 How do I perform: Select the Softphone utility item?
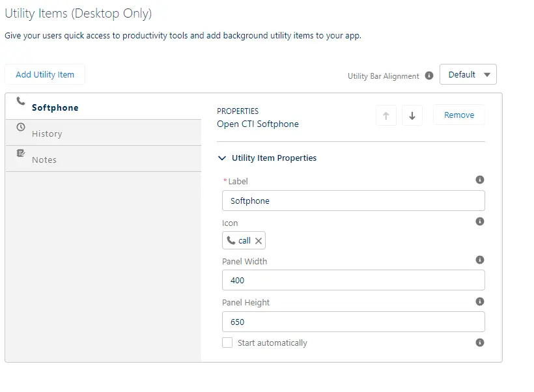pos(55,107)
